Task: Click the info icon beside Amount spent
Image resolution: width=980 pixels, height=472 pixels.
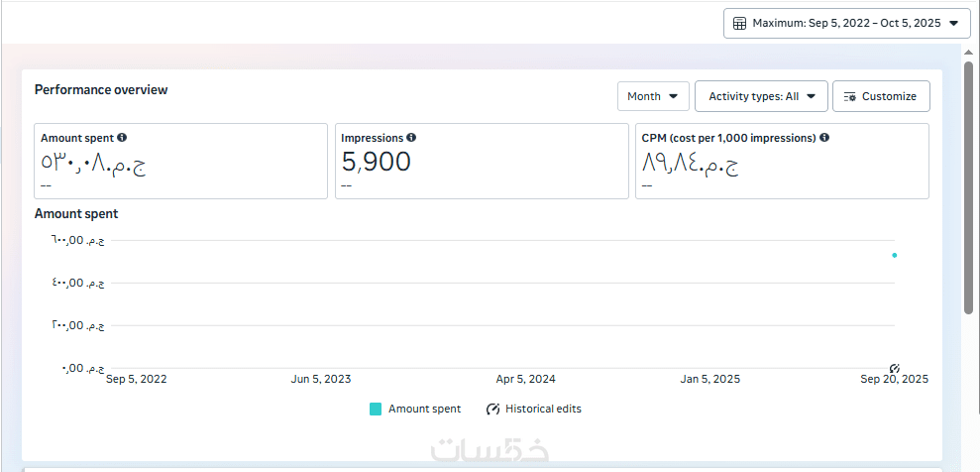Action: coord(122,138)
